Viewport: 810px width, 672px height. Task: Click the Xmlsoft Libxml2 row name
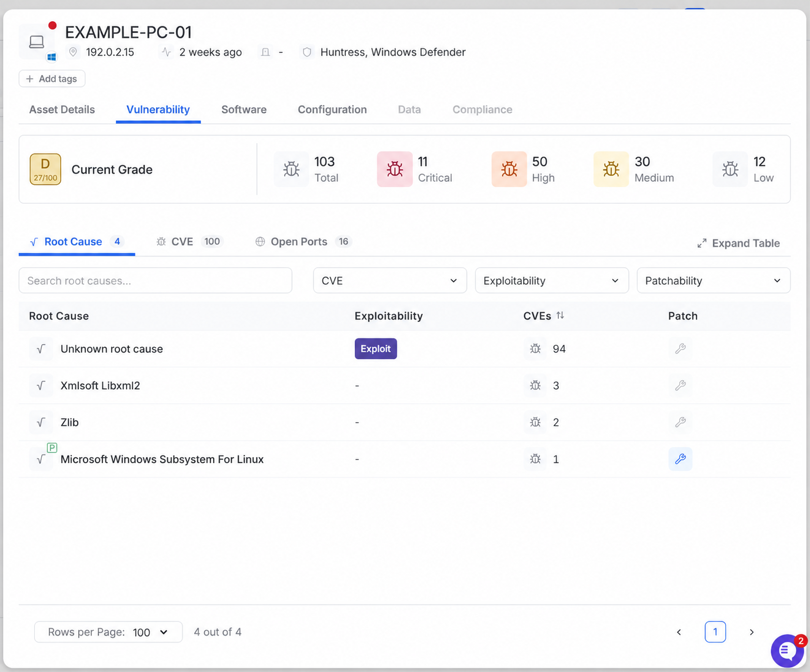[x=100, y=386]
